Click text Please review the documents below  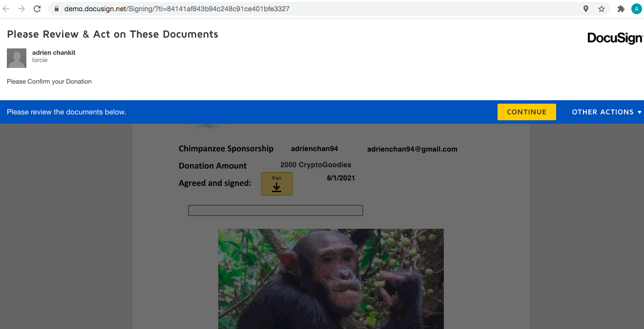[66, 112]
